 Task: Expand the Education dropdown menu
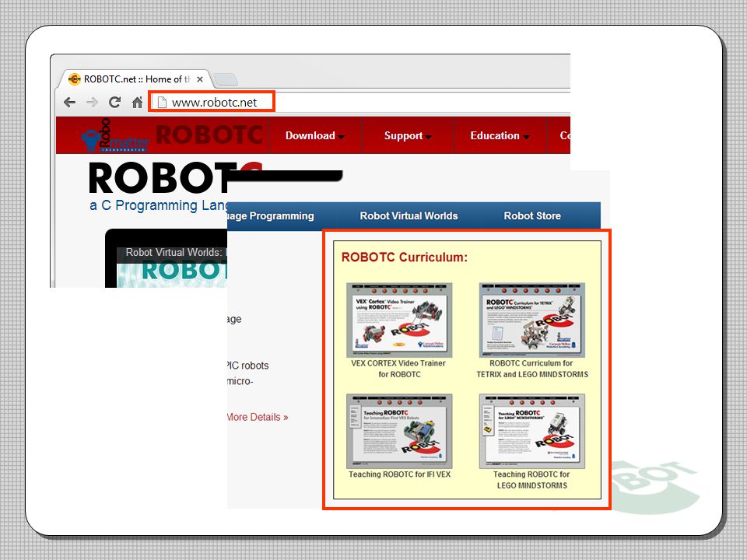coord(500,135)
